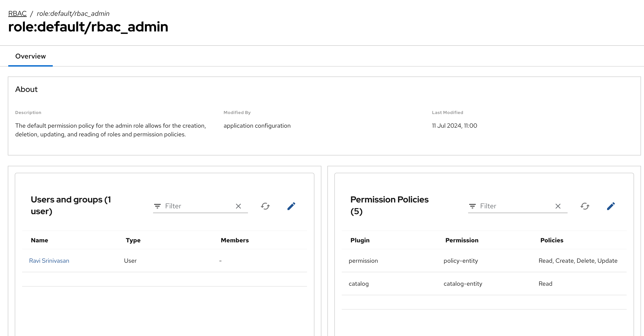Viewport: 644px width, 336px height.
Task: Edit users and groups with pencil icon
Action: [x=291, y=206]
